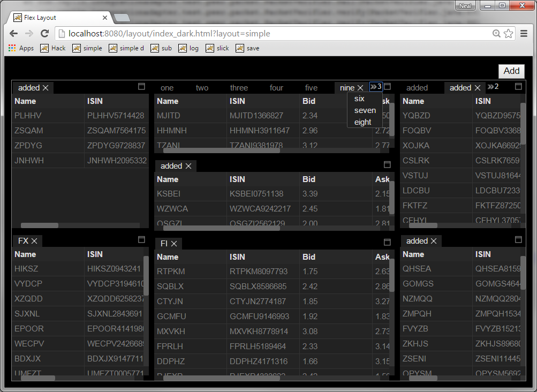Open the Hack bookmark
Image resolution: width=537 pixels, height=392 pixels.
coord(53,48)
